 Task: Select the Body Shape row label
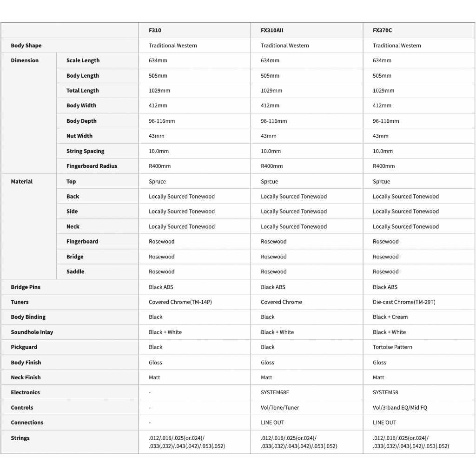point(26,46)
